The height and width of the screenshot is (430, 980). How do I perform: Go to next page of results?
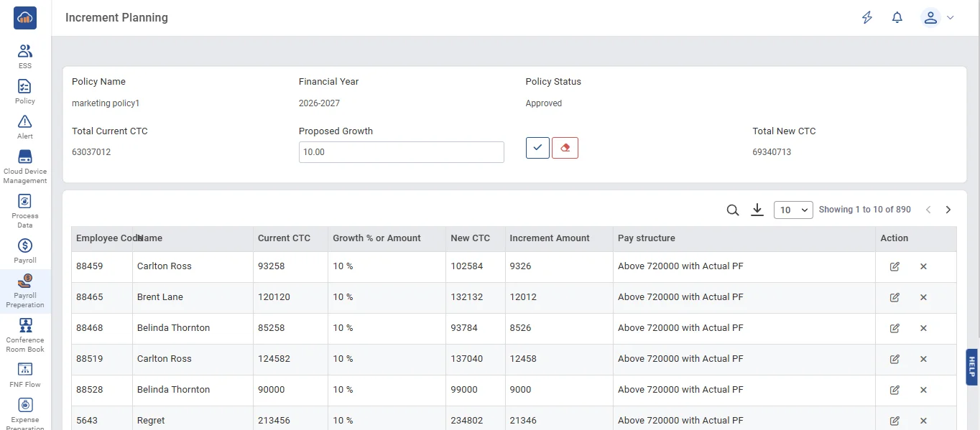point(948,210)
